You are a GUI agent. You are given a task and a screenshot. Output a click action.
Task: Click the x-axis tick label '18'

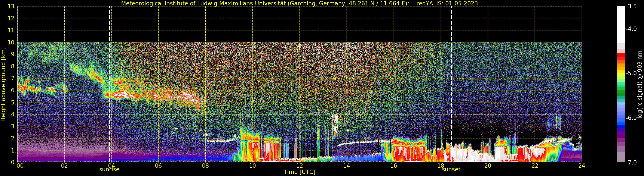(441, 166)
